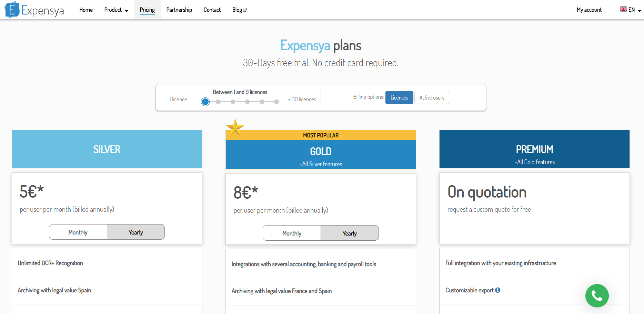Switch Gold plan to Monthly billing
Screen dimensions: 644x314
point(292,233)
